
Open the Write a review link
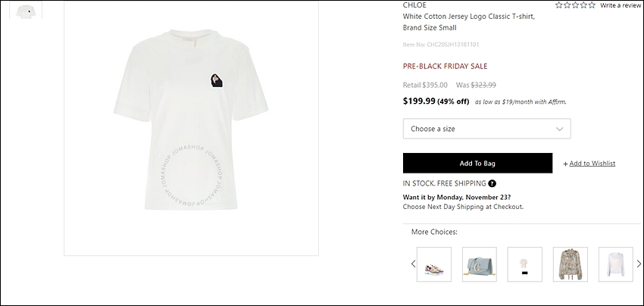(621, 5)
